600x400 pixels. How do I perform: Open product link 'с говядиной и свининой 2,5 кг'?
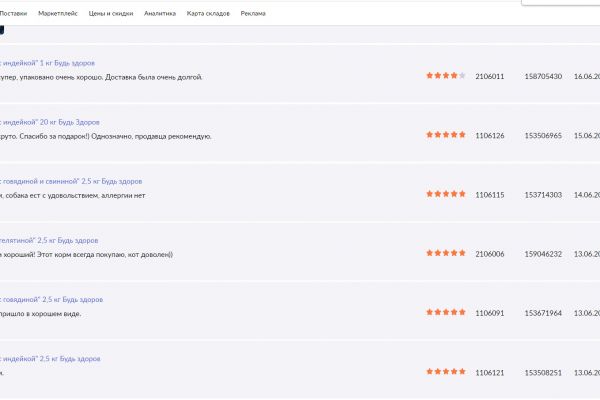click(x=71, y=181)
